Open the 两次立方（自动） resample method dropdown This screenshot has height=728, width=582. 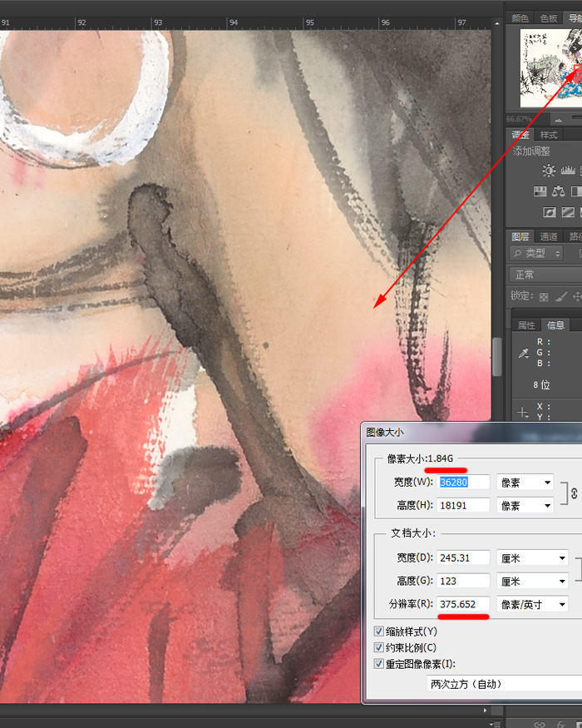click(x=505, y=684)
